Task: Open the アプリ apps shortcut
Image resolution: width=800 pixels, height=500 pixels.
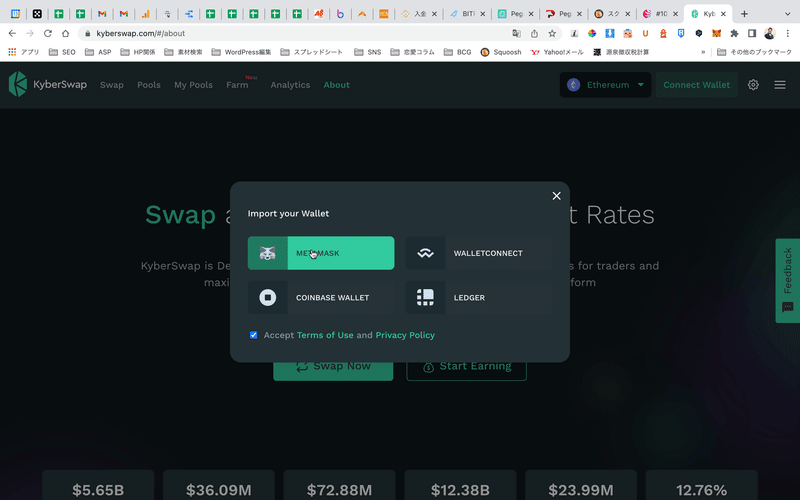Action: click(x=23, y=52)
